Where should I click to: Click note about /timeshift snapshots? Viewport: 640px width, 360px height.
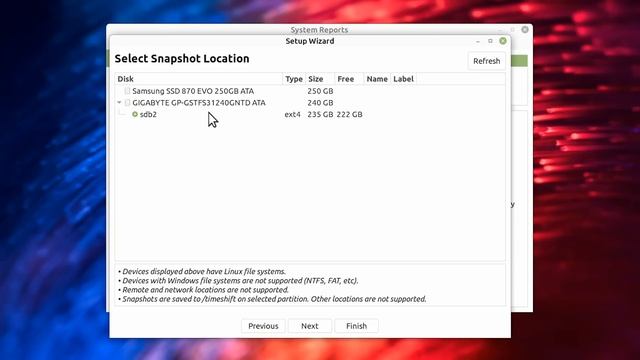coord(272,299)
